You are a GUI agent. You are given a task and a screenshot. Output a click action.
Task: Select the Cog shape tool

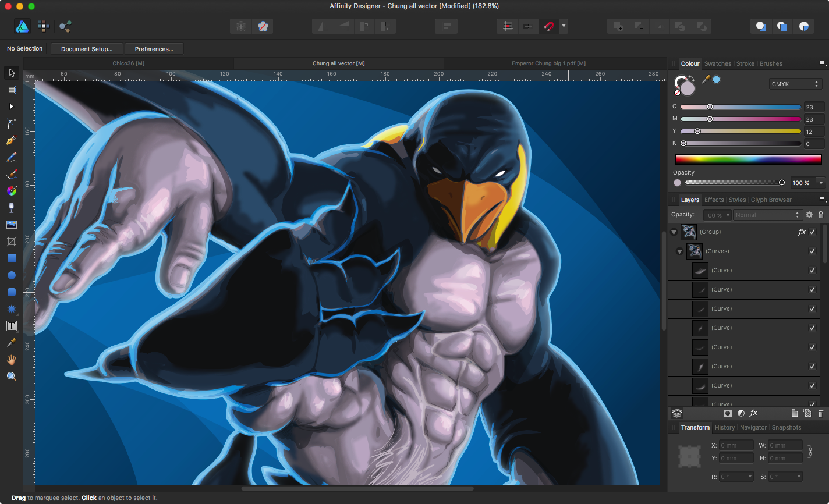[11, 309]
